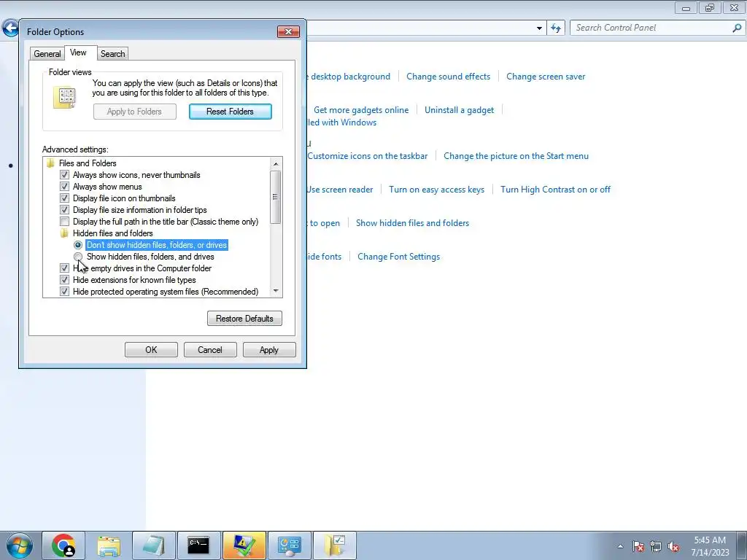Open Uninstall a gadget link
The image size is (747, 560).
click(460, 110)
